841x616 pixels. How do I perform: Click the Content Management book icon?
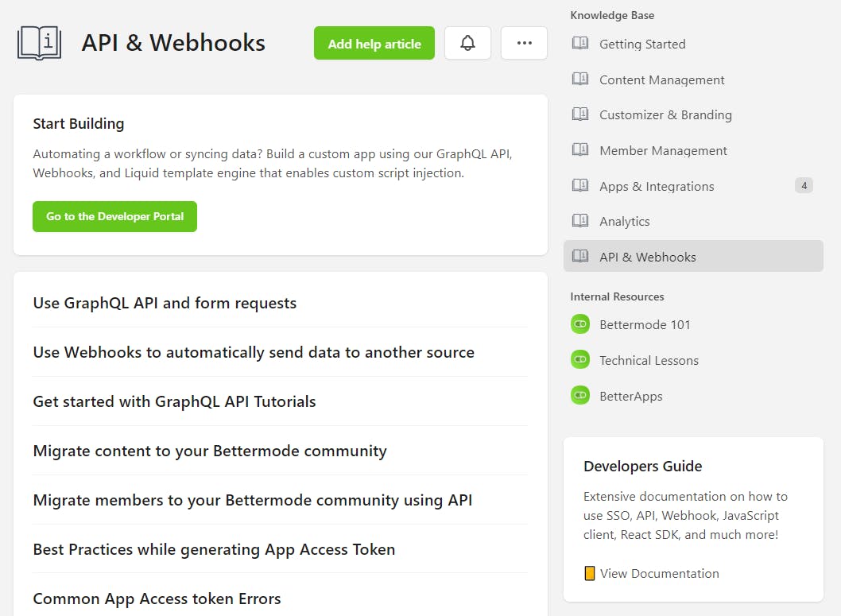(x=580, y=79)
